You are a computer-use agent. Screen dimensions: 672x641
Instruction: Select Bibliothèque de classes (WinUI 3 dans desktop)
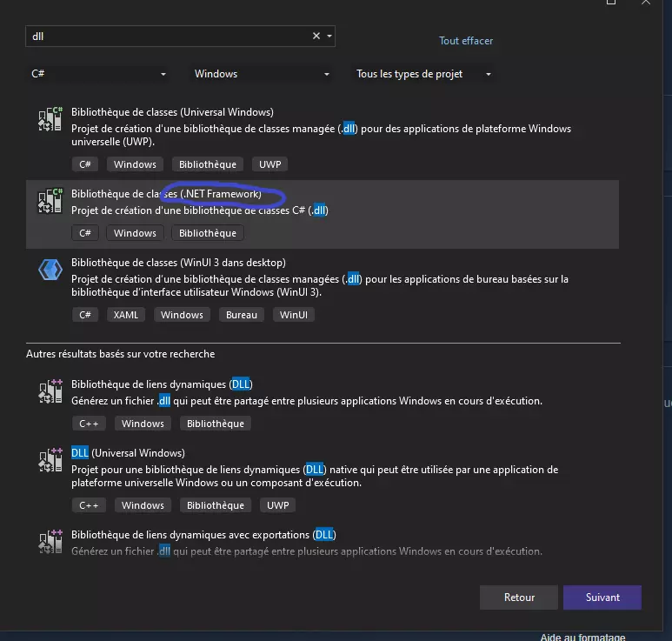(178, 263)
